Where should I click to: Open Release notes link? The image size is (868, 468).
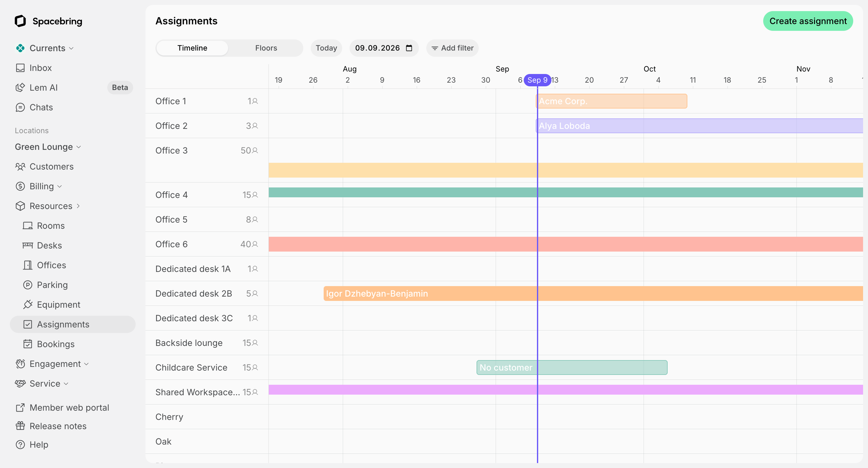[x=58, y=426]
